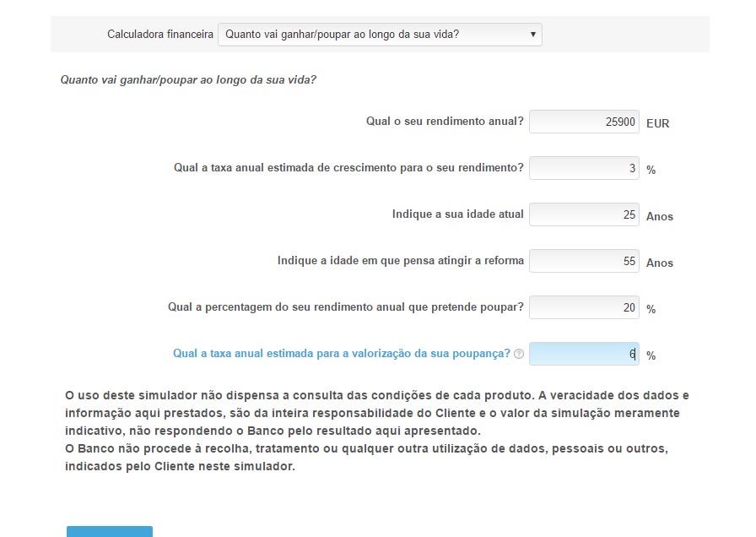Click the 'Indique a sua idade atual' label
The width and height of the screenshot is (756, 537).
(457, 214)
